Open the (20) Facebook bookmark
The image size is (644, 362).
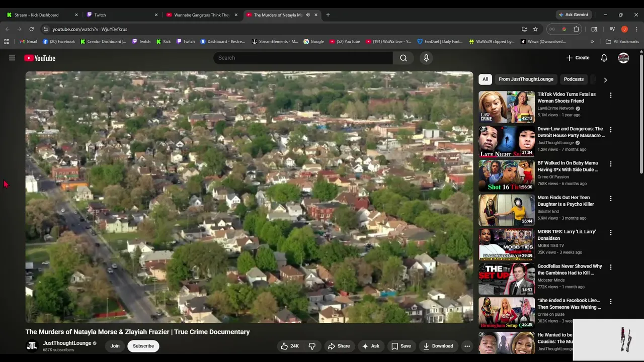point(59,42)
